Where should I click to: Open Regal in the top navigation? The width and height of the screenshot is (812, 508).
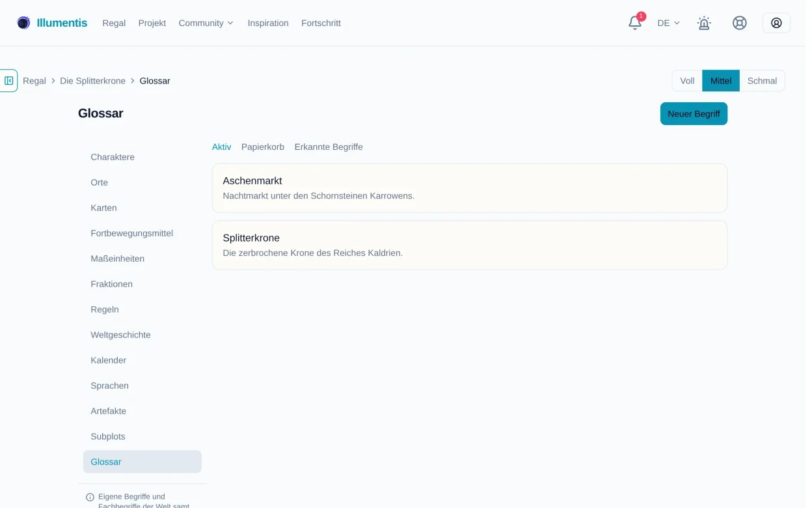pyautogui.click(x=114, y=23)
